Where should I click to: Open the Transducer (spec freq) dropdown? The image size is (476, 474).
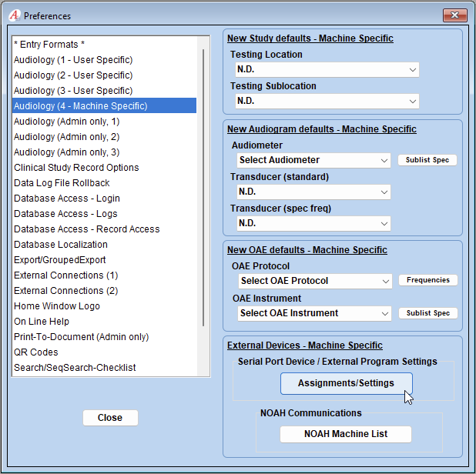pos(313,223)
